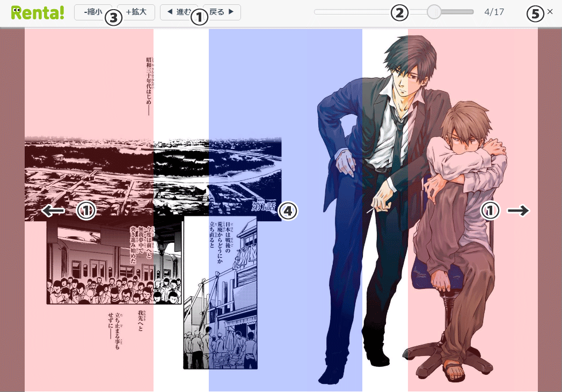Viewport: 562px width, 392px height.
Task: Click the Renta! logo
Action: 38,12
